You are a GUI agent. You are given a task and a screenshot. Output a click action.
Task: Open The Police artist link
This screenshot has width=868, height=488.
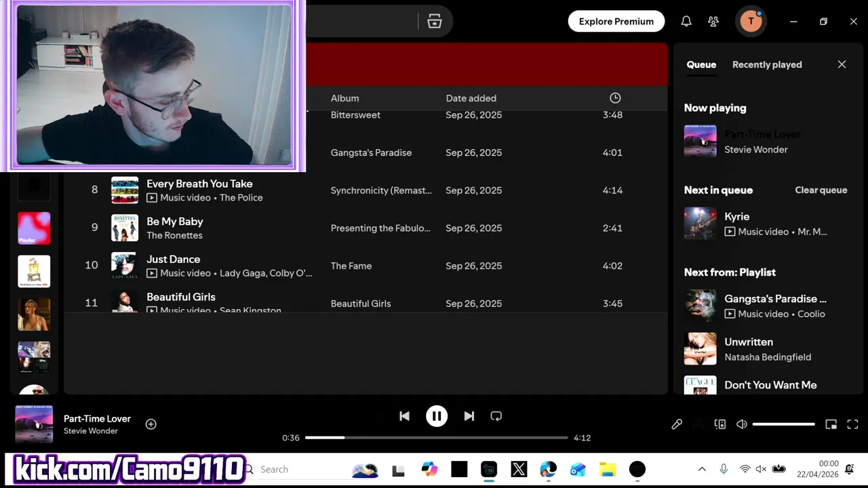241,198
